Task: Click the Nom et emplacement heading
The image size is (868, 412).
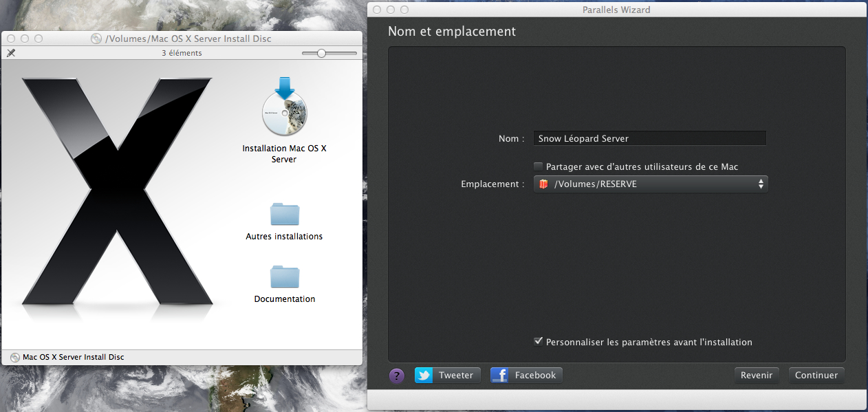Action: pos(452,32)
